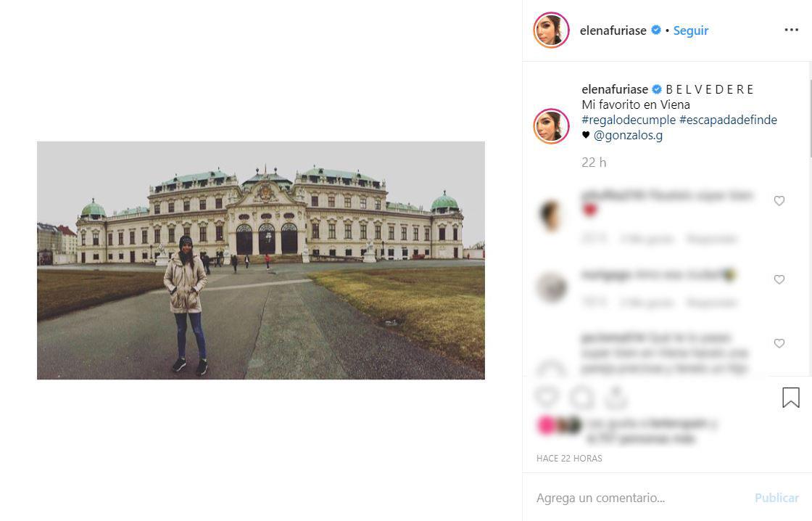Click the Belvedere palace photo
The height and width of the screenshot is (521, 812).
tap(261, 260)
